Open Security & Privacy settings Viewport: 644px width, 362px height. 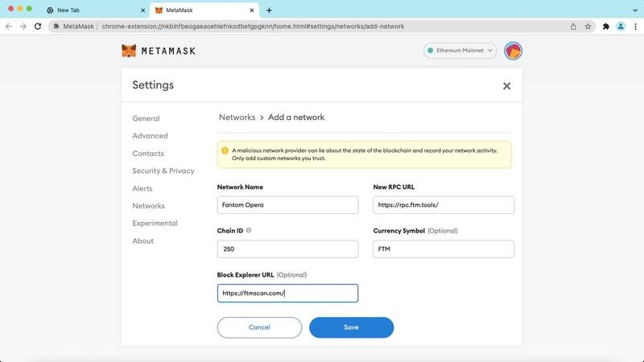(163, 171)
